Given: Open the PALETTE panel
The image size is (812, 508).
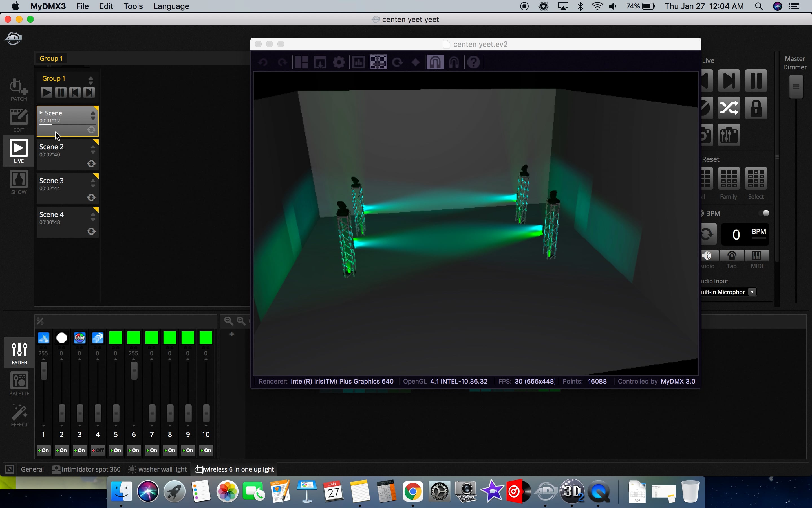Looking at the screenshot, I should click(x=19, y=384).
